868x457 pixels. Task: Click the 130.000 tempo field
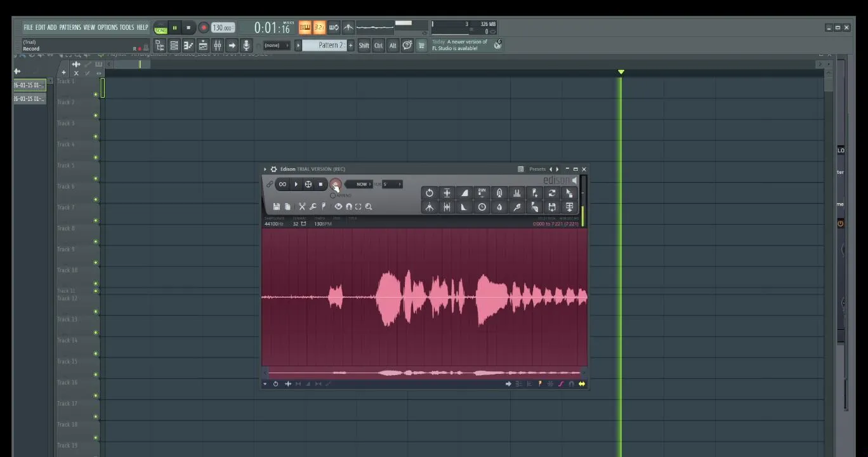[x=223, y=28]
